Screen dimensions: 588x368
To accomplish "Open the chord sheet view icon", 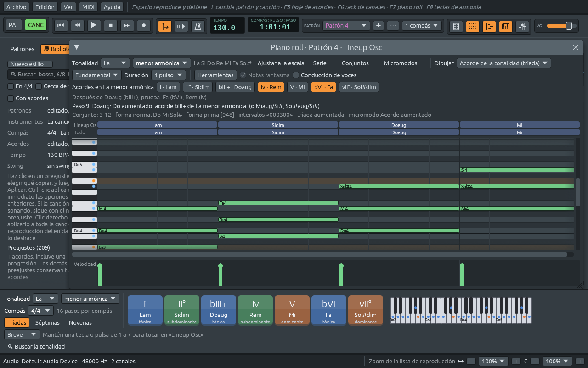I will click(456, 27).
